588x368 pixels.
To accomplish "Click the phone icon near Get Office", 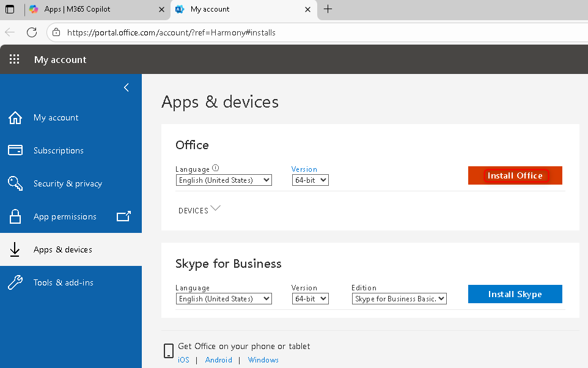I will [x=169, y=351].
